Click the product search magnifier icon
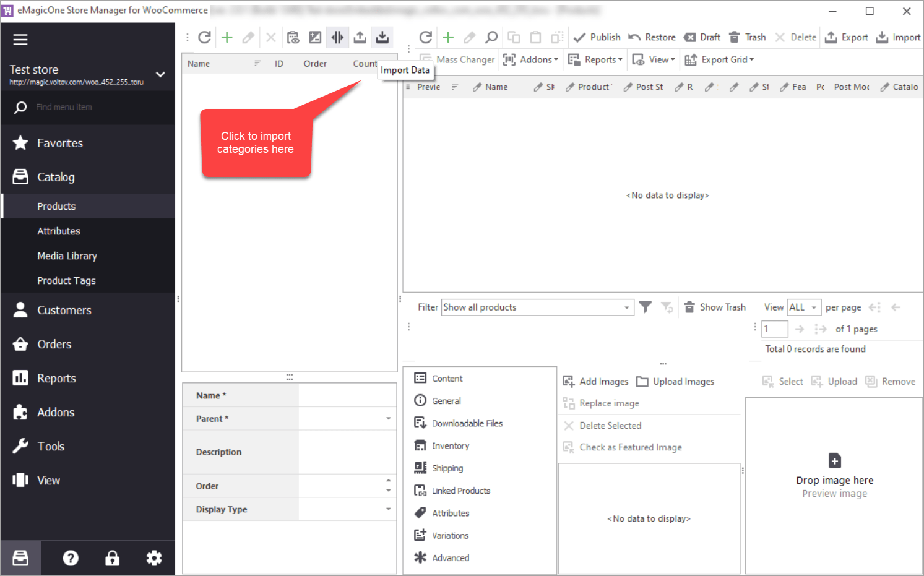The width and height of the screenshot is (924, 576). tap(491, 37)
